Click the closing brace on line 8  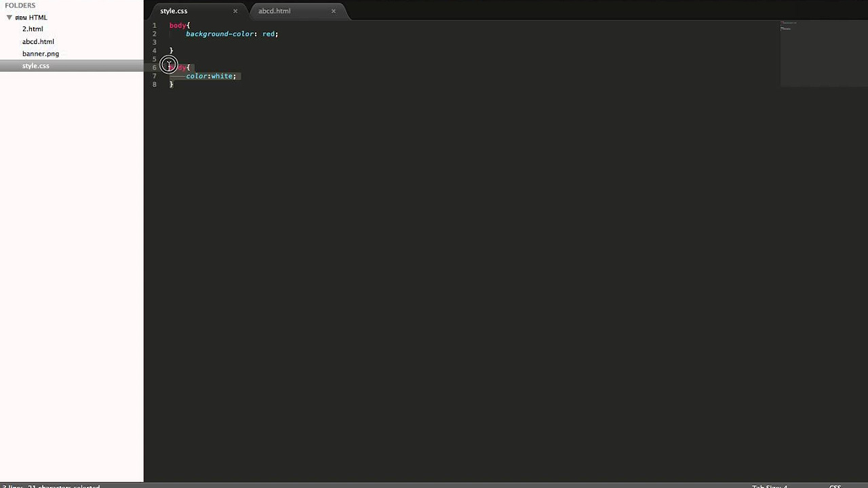click(x=172, y=85)
